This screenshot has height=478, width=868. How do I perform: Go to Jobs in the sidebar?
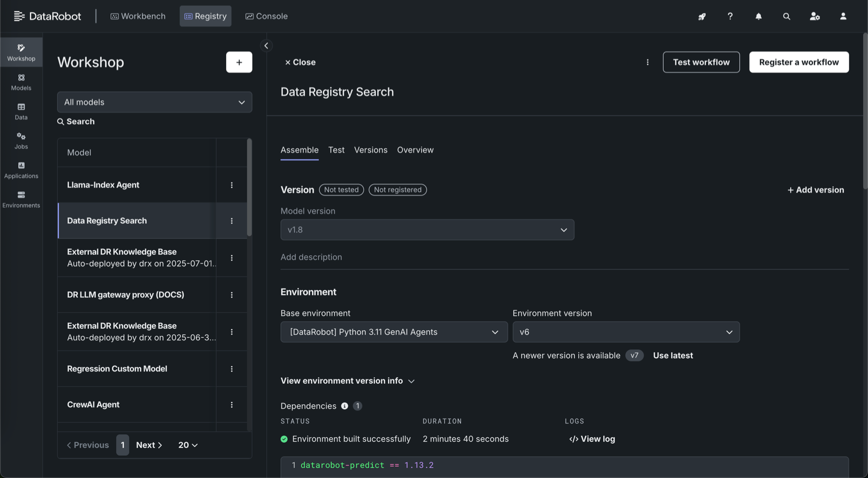21,141
